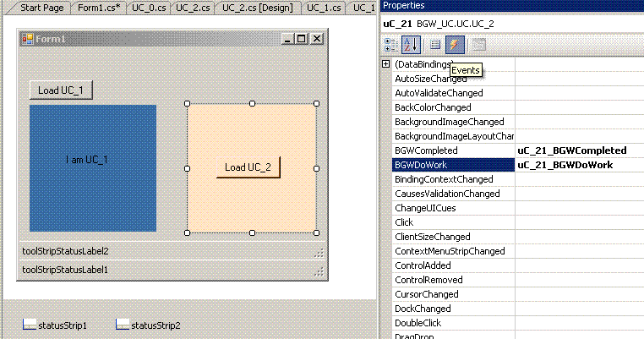Close the Form1 designer window
The height and width of the screenshot is (339, 644).
(x=317, y=39)
